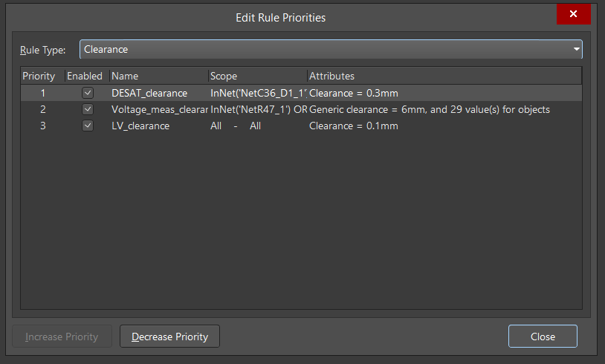The image size is (605, 364).
Task: Click the 'Clearance = 0.3mm' attributes cell
Action: coord(354,93)
